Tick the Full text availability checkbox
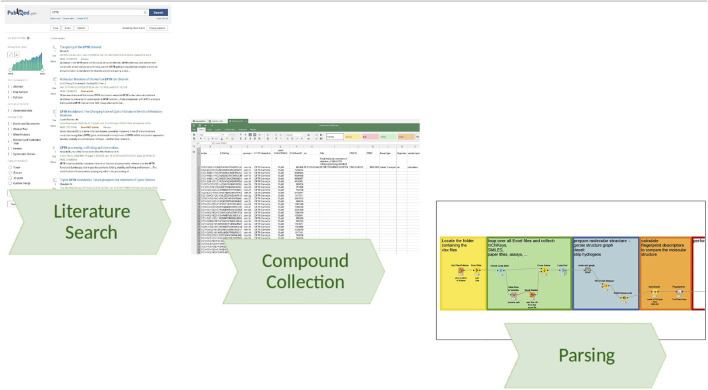The height and width of the screenshot is (390, 708). click(x=9, y=98)
